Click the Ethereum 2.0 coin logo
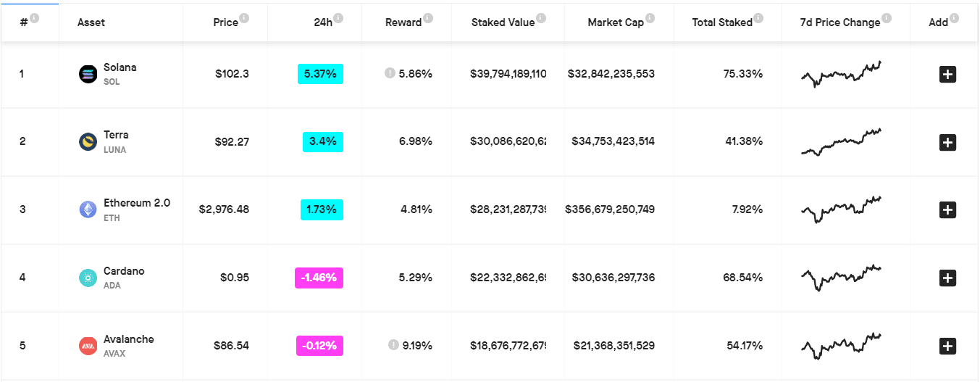980x382 pixels. 88,209
